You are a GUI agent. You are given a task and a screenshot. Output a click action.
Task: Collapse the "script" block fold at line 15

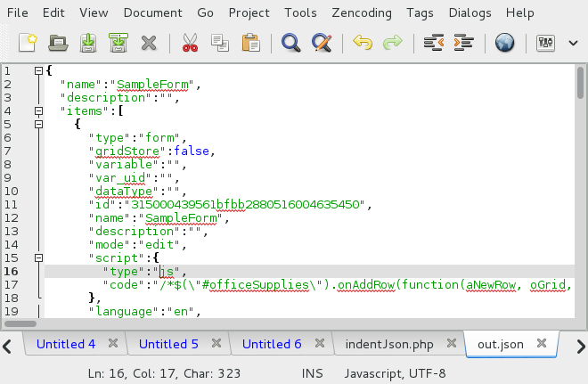(37, 257)
